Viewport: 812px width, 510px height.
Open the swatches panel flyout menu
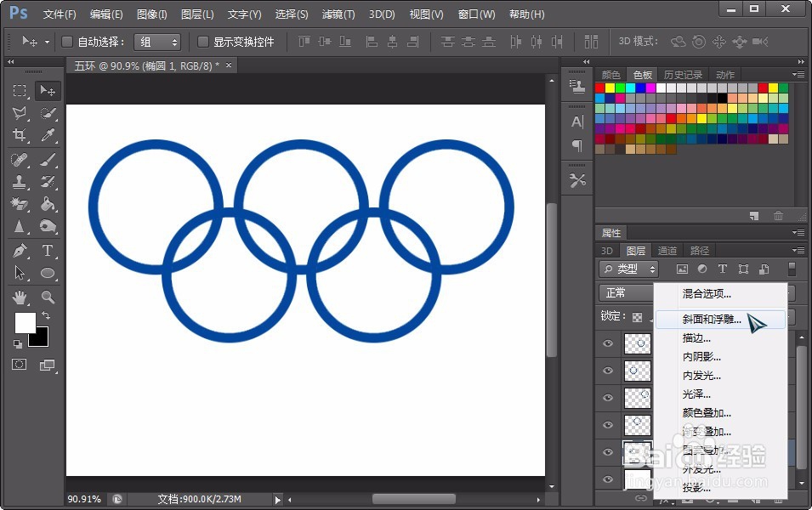[x=798, y=74]
